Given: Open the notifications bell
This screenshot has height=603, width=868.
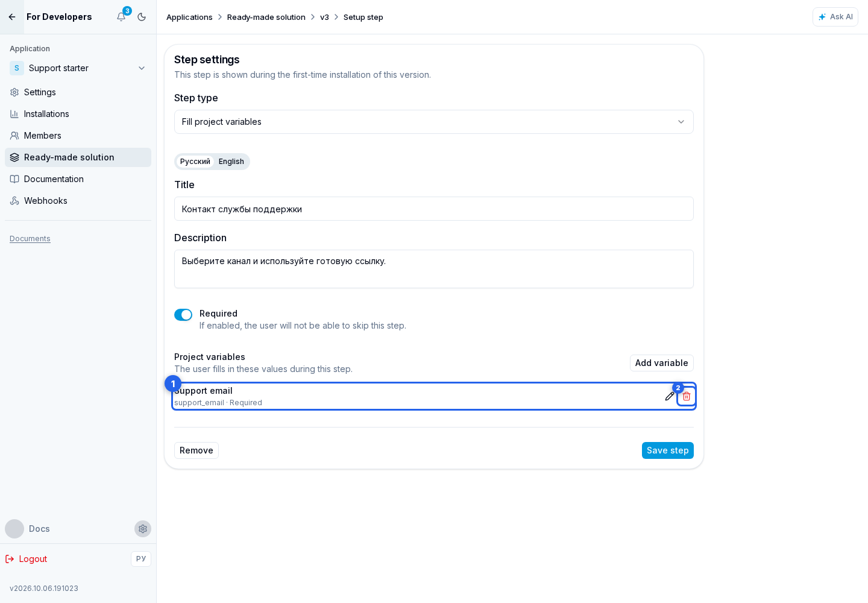Looking at the screenshot, I should click(121, 17).
